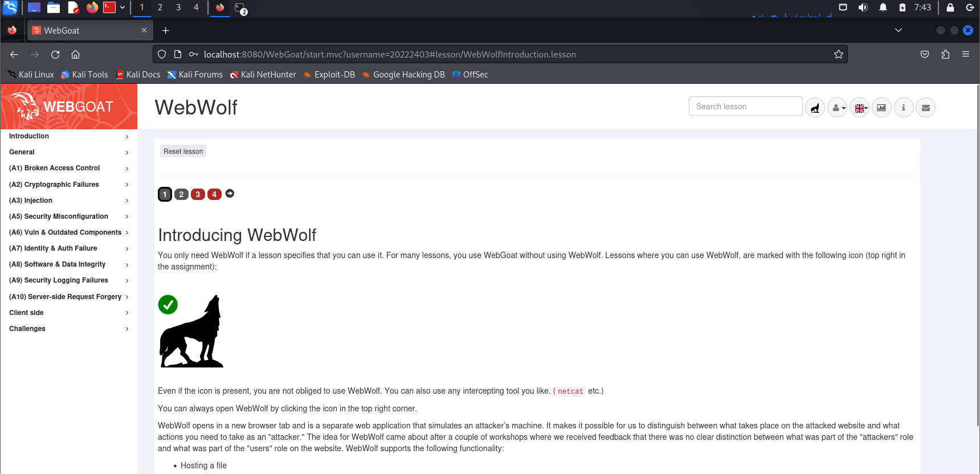Open (A8) Software & Data Integrity menu
The height and width of the screenshot is (474, 980).
pyautogui.click(x=69, y=265)
